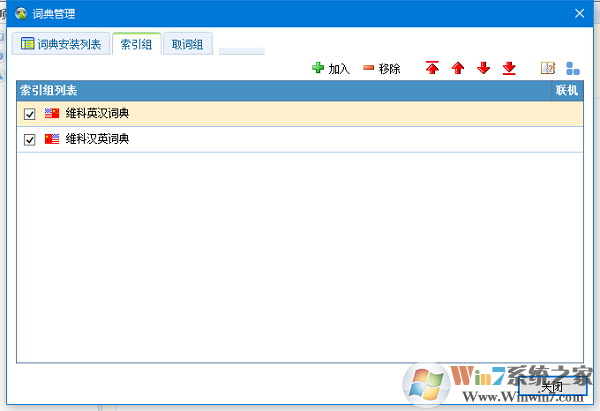Click the green plus icon for 加入
Screen dimensions: 600x411
pos(318,68)
